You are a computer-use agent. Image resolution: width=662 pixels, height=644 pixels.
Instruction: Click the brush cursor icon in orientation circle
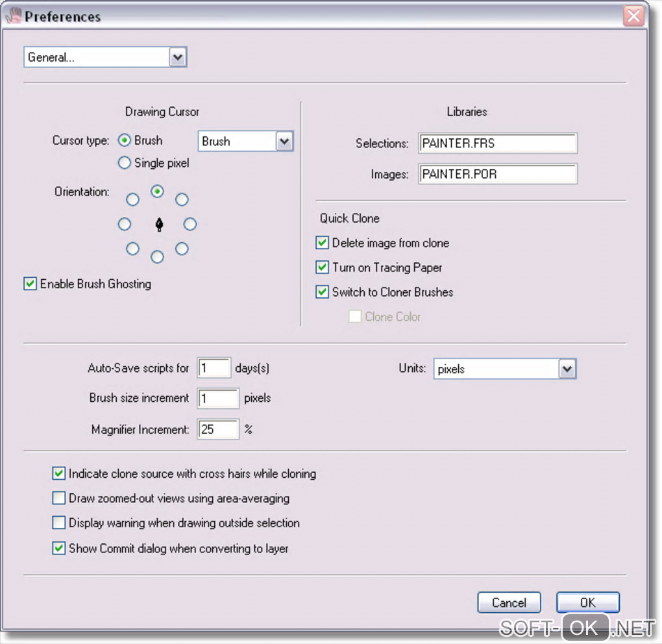click(x=159, y=224)
